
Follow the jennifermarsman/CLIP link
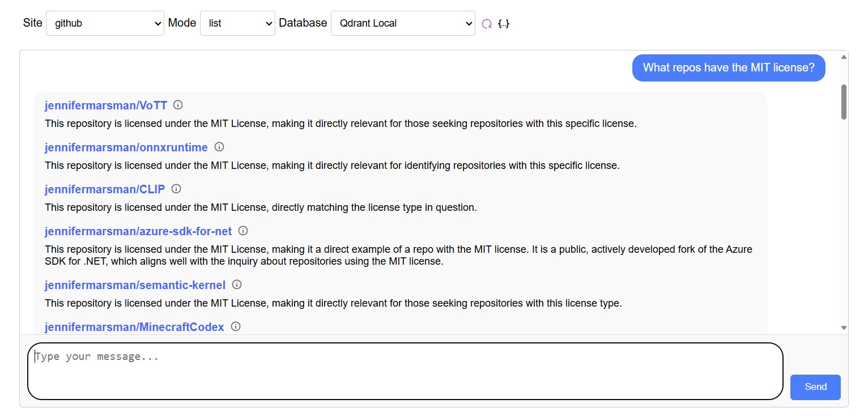[x=105, y=189]
